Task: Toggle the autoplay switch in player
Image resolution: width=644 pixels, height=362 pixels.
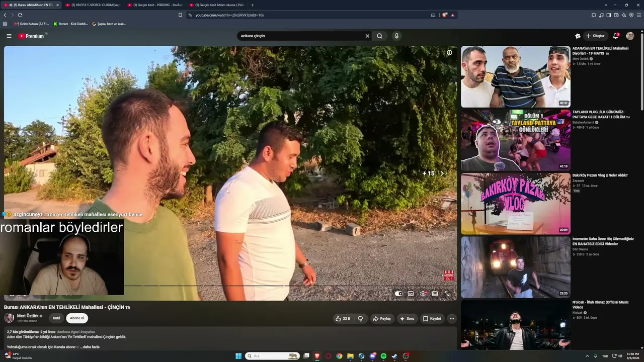Action: [398, 294]
